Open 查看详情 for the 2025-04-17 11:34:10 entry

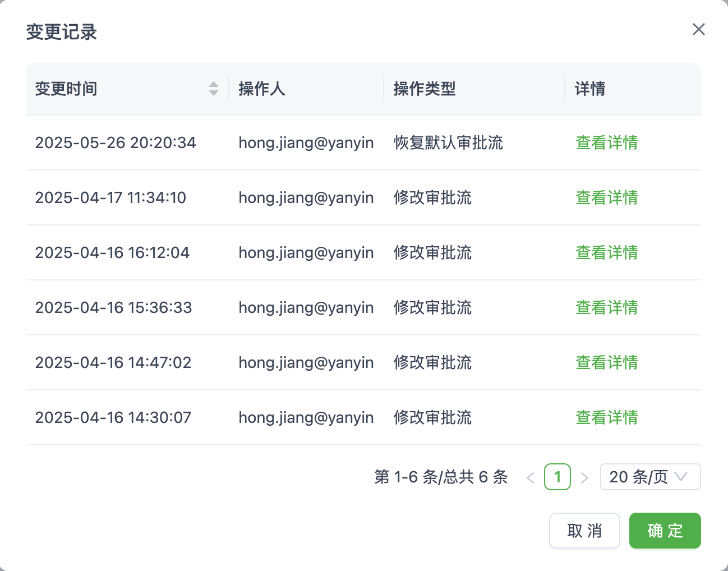pyautogui.click(x=606, y=198)
